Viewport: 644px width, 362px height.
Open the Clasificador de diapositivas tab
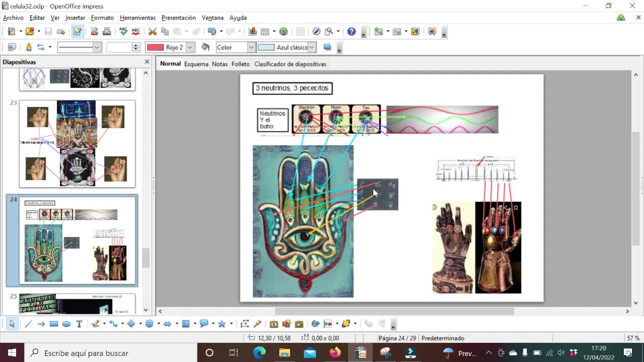click(x=290, y=64)
